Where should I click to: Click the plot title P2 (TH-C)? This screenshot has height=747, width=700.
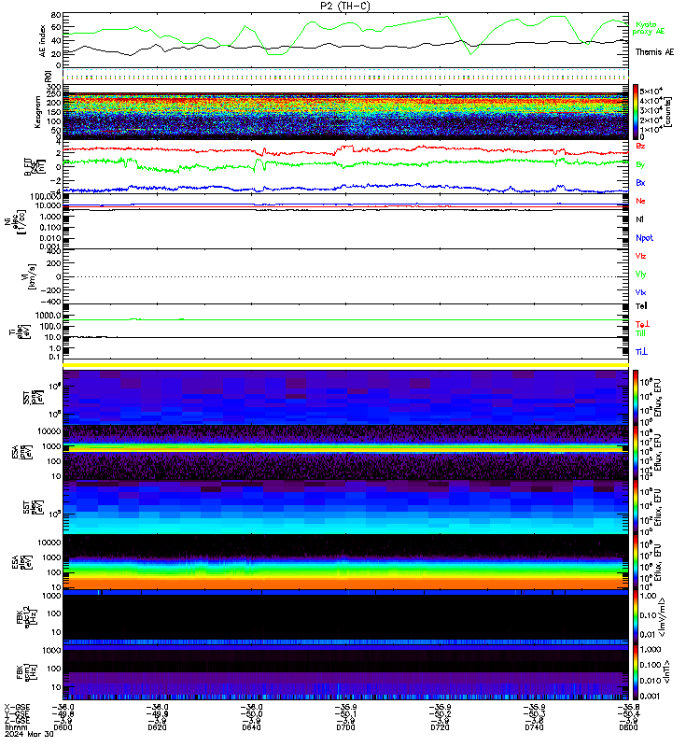(x=345, y=6)
